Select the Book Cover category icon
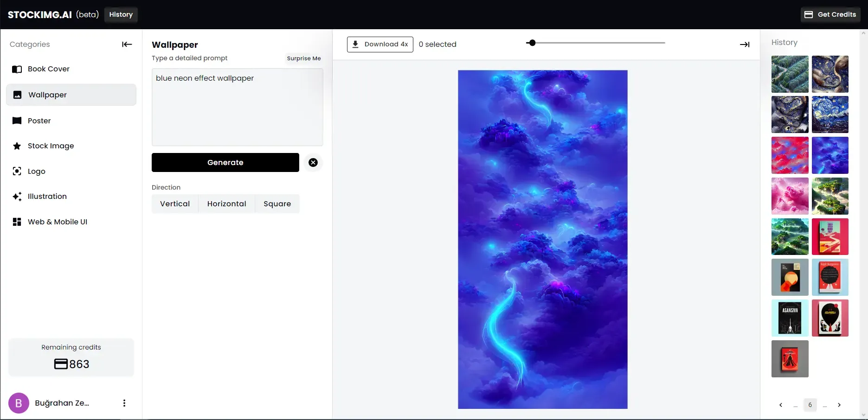The height and width of the screenshot is (420, 868). (17, 69)
